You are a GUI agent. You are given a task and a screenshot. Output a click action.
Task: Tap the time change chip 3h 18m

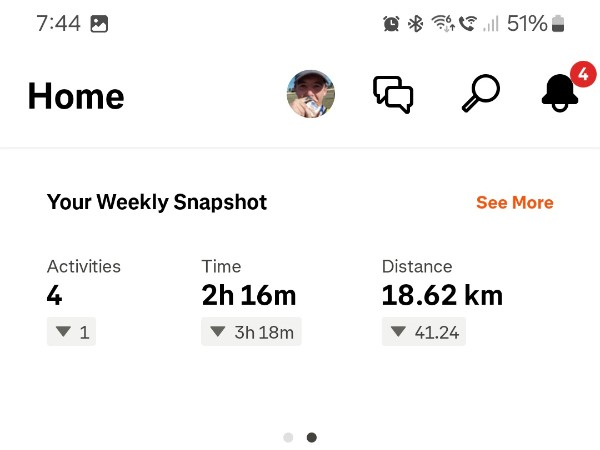(251, 332)
